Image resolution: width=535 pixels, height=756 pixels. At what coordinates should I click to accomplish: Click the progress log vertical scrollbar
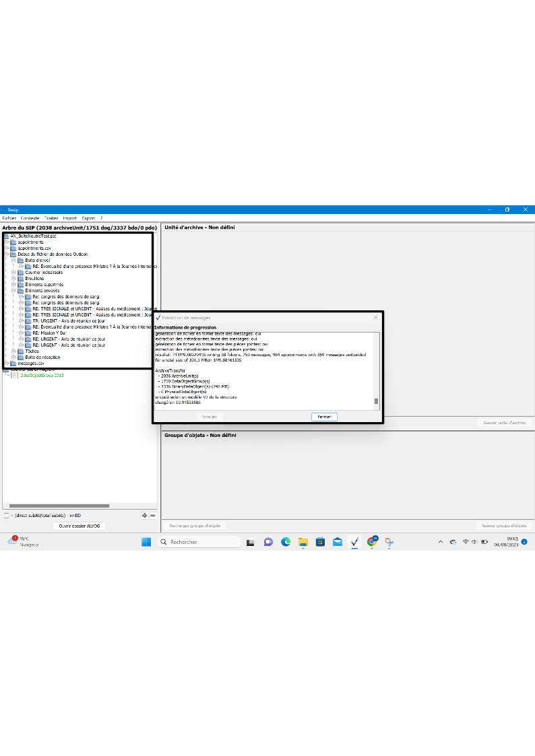[377, 401]
